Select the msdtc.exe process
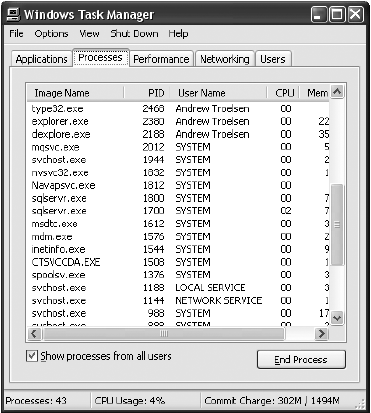This screenshot has height=413, width=371. point(179,224)
